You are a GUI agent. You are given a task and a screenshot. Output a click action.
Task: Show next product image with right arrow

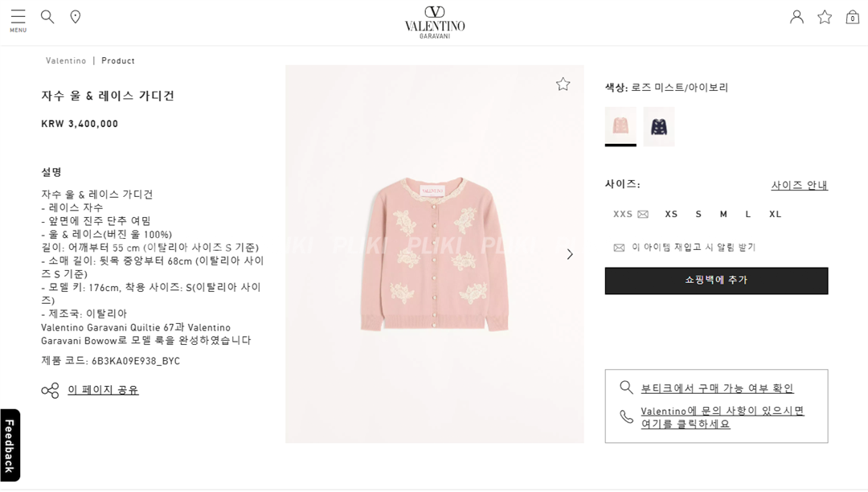tap(570, 254)
